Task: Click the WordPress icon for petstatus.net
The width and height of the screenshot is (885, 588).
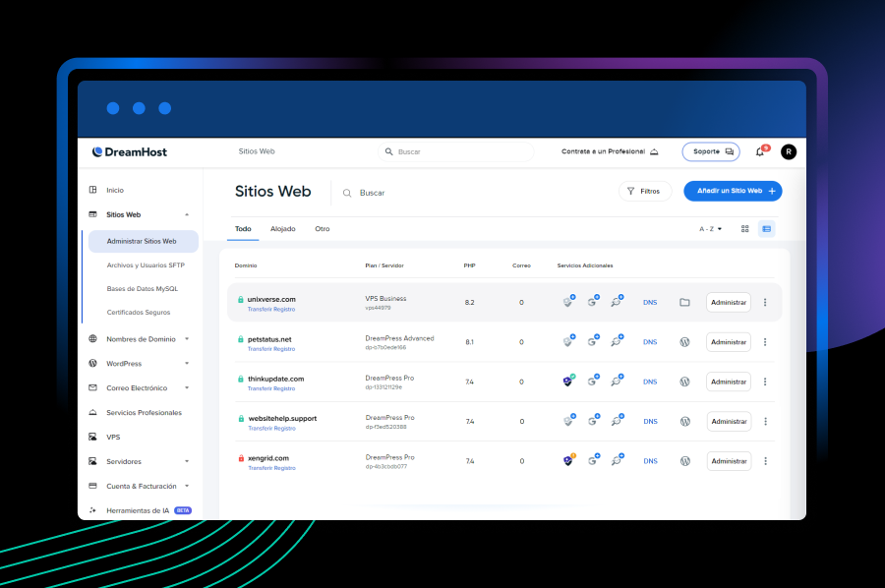Action: (684, 342)
